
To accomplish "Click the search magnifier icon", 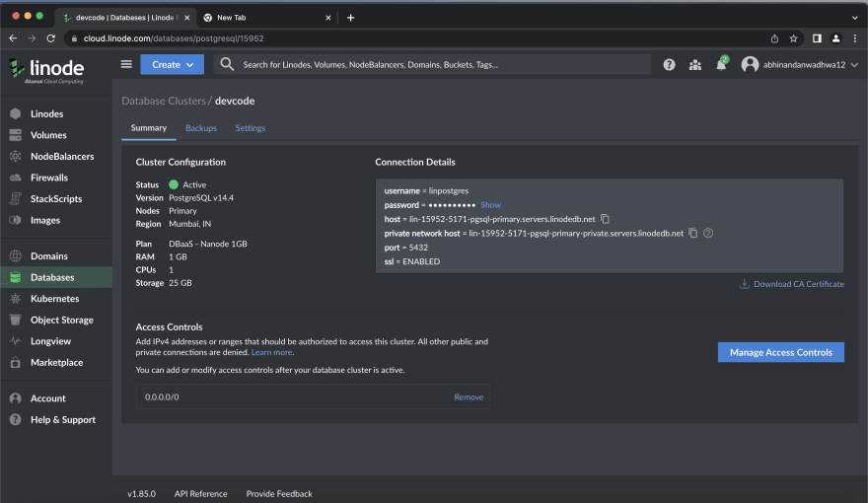I will click(x=227, y=65).
